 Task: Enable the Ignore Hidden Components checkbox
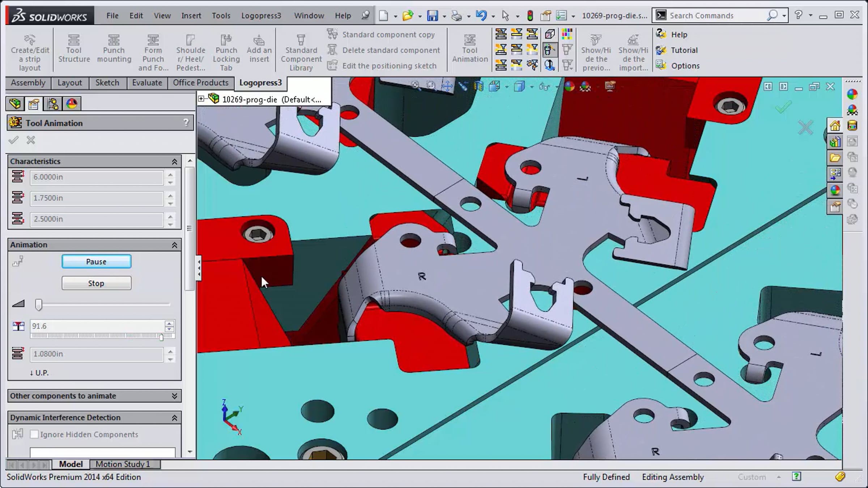click(34, 434)
